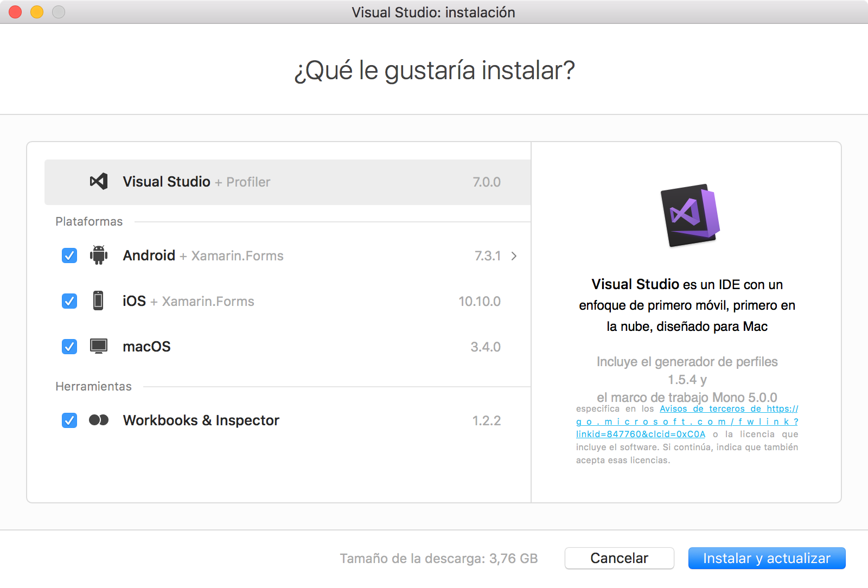Expand the Android options chevron
The width and height of the screenshot is (868, 588).
(x=514, y=255)
